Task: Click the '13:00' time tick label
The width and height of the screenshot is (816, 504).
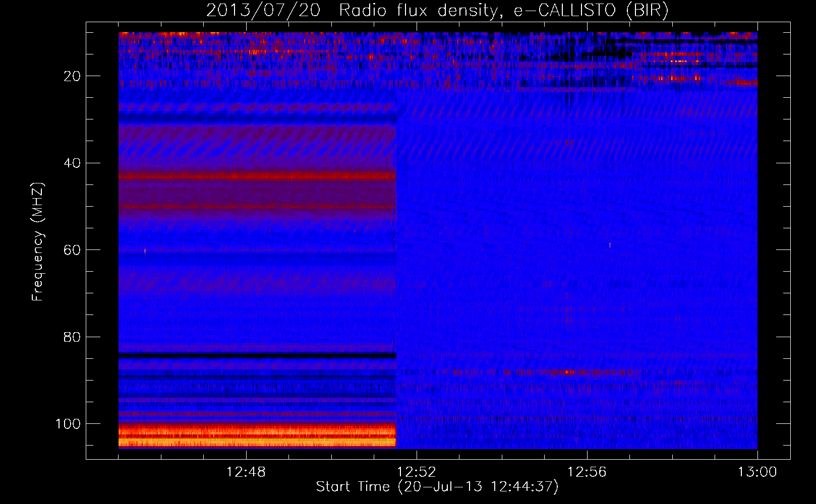Action: click(x=757, y=472)
